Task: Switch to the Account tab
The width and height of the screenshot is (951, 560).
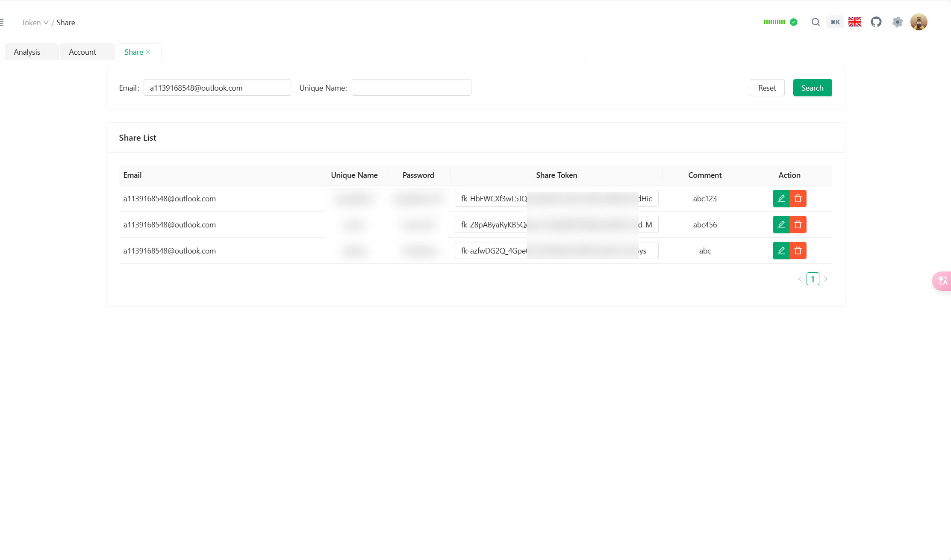Action: point(82,52)
